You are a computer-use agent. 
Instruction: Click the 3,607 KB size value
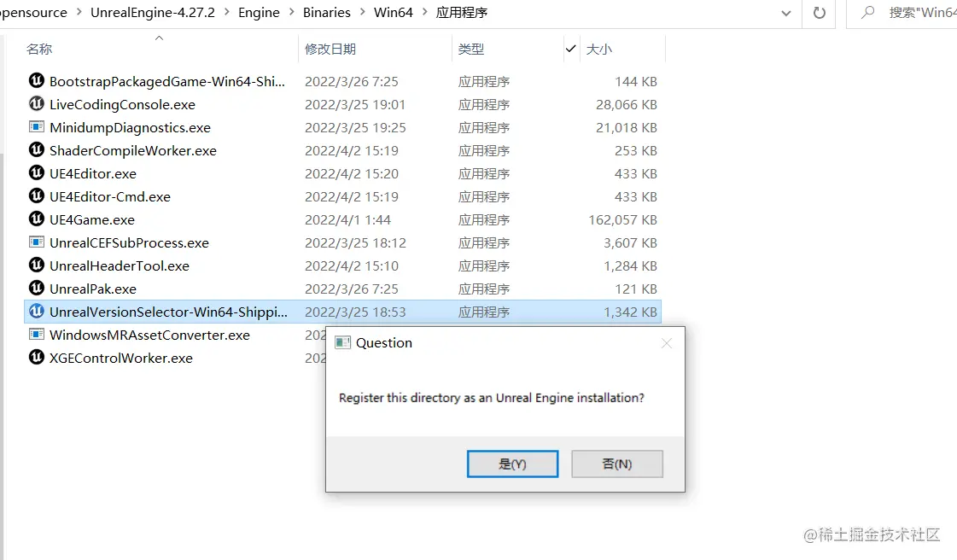pyautogui.click(x=631, y=242)
